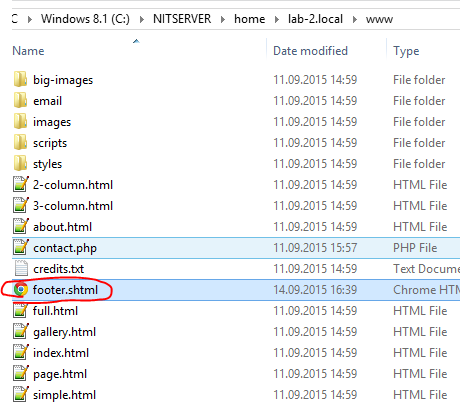Image resolution: width=460 pixels, height=407 pixels.
Task: Navigate to NITSERVER breadcrumb
Action: point(182,19)
